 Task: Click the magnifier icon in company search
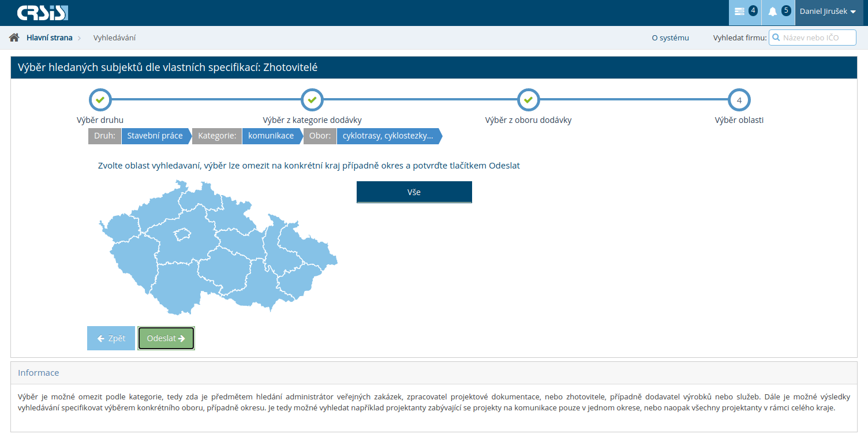point(776,38)
